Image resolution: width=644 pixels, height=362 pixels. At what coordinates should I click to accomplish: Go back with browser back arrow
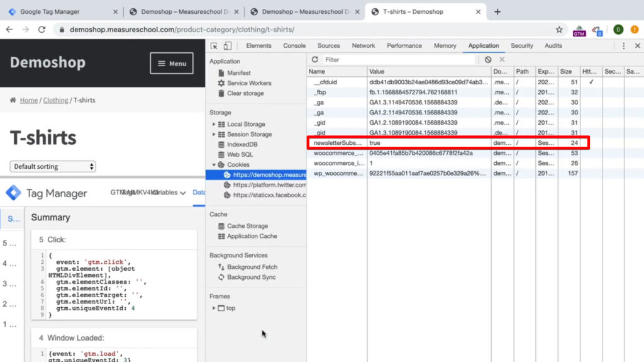coord(9,30)
